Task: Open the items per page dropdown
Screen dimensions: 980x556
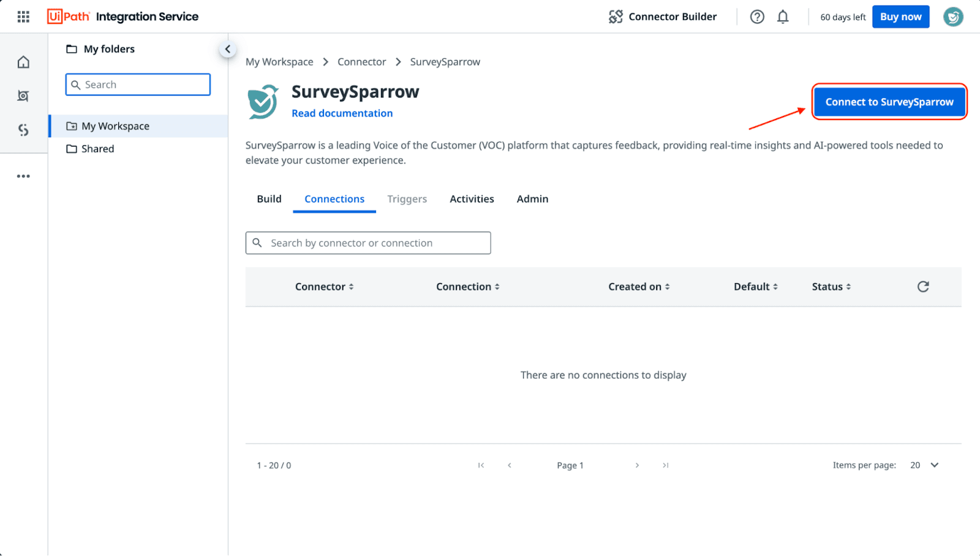Action: 924,465
